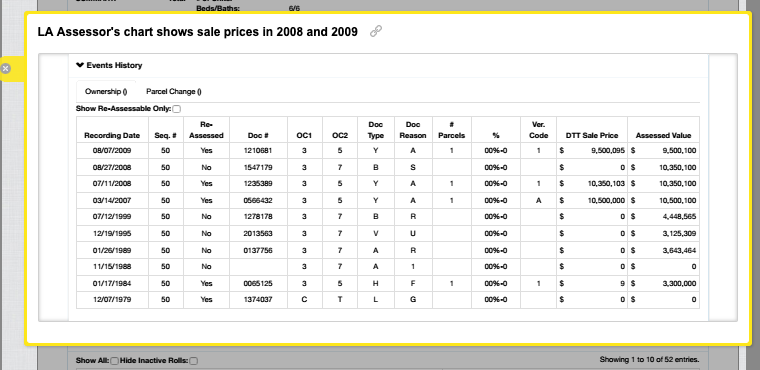
Task: Check the Show All checkbox
Action: 114,361
